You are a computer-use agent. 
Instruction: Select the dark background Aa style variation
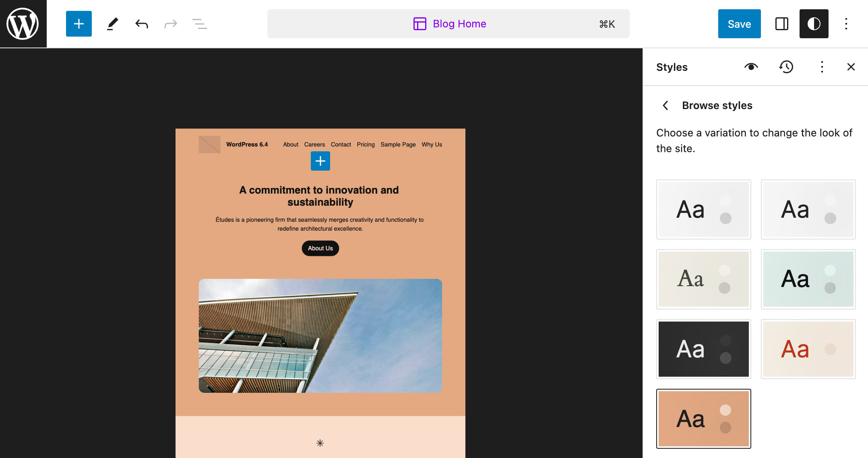[703, 349]
